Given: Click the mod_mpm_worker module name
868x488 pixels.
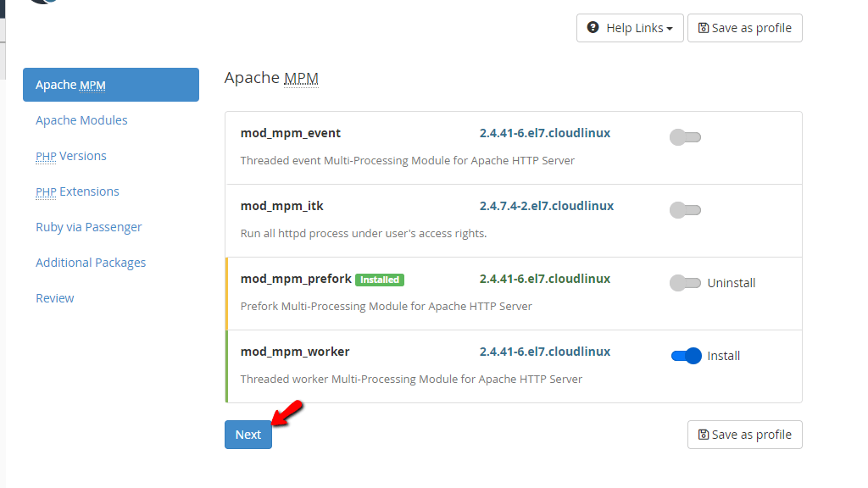Looking at the screenshot, I should 295,352.
